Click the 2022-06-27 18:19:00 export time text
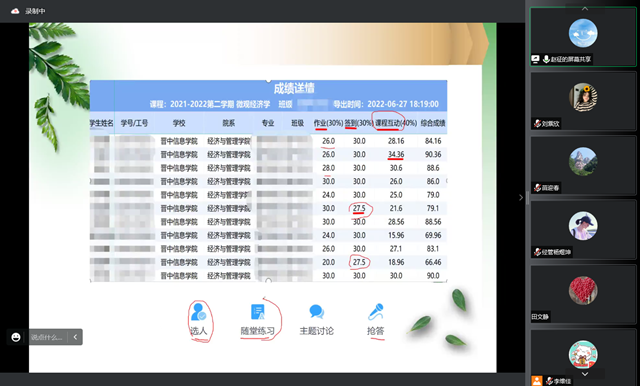640x386 pixels. pyautogui.click(x=403, y=104)
